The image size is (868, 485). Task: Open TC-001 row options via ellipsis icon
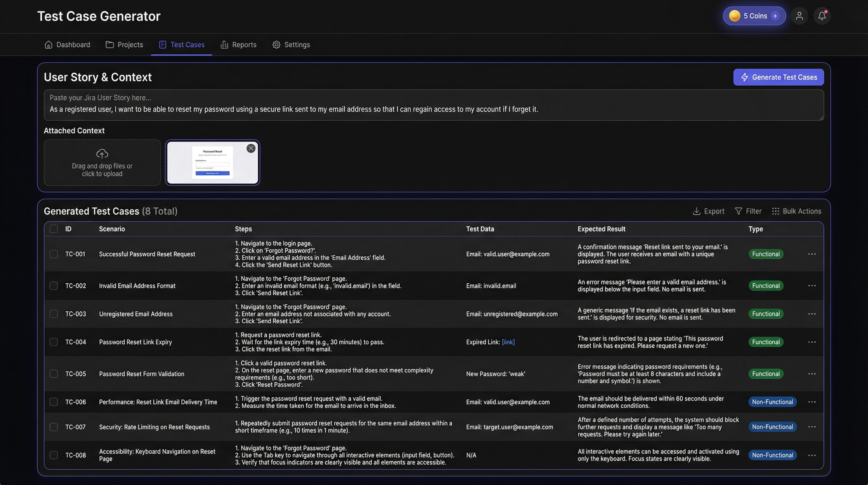[812, 254]
